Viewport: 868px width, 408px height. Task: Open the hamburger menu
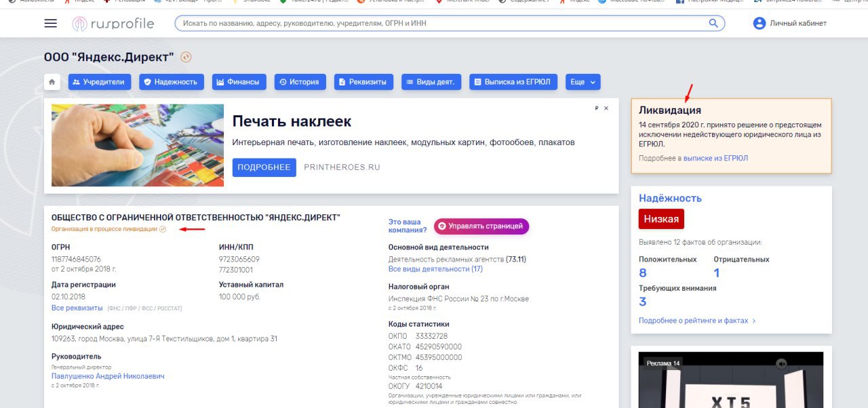[51, 23]
